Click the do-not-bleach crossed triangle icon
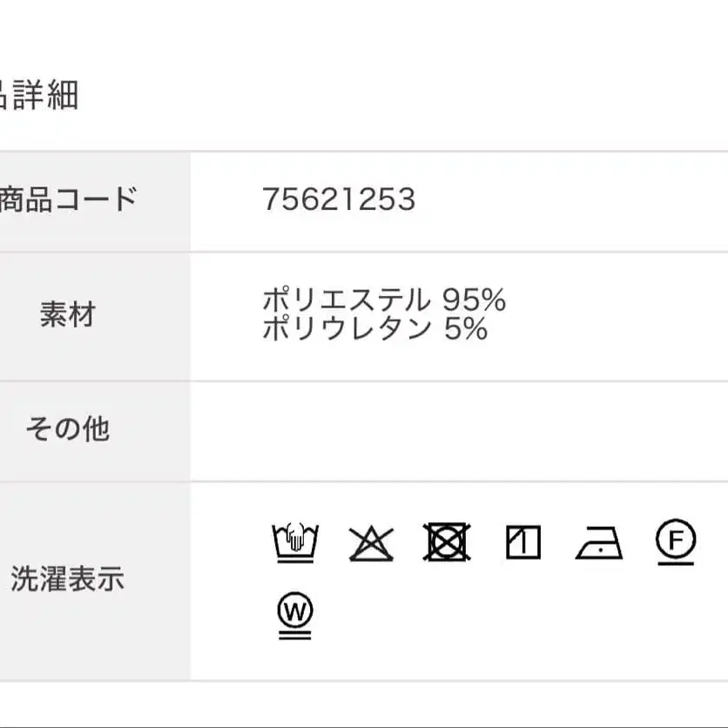Viewport: 728px width, 728px height. tap(371, 543)
